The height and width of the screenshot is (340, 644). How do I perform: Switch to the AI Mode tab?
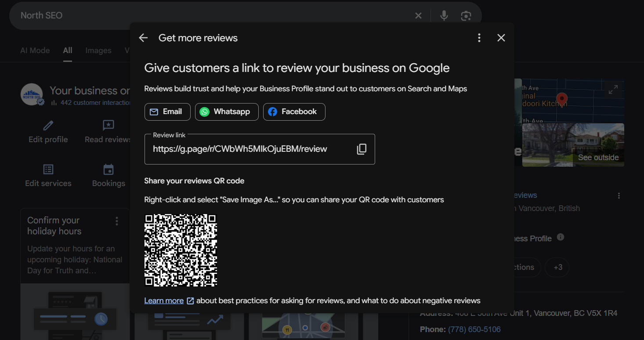coord(35,50)
